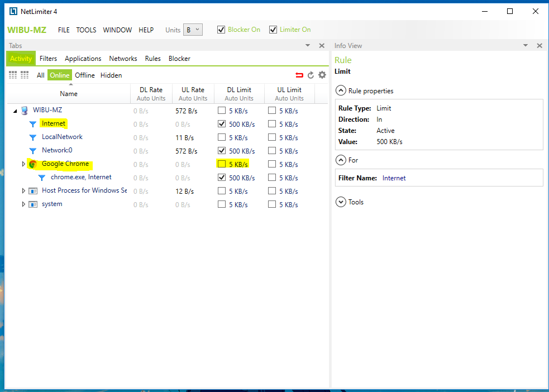Image resolution: width=549 pixels, height=392 pixels.
Task: Enable UL Limit checkbox for Internet filter
Action: click(x=272, y=124)
